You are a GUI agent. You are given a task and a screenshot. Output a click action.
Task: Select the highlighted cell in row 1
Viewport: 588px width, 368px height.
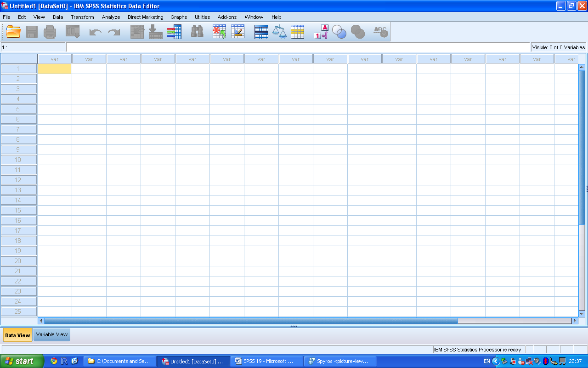[55, 69]
